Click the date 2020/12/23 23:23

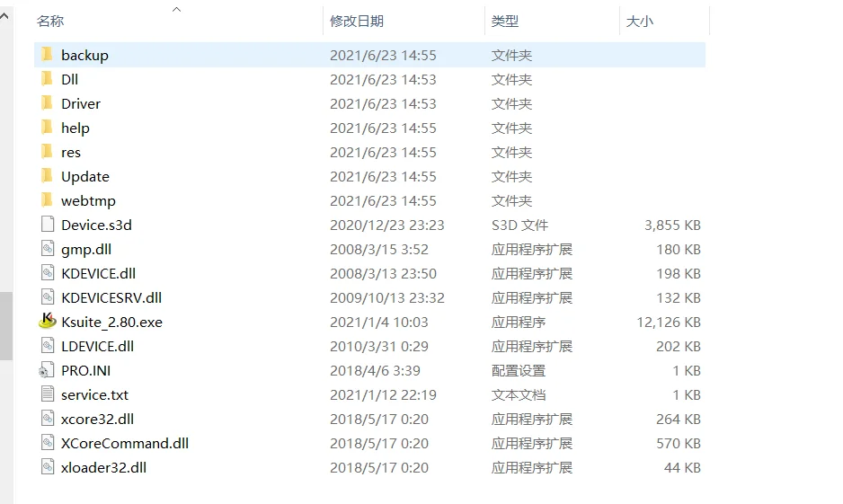pyautogui.click(x=387, y=225)
